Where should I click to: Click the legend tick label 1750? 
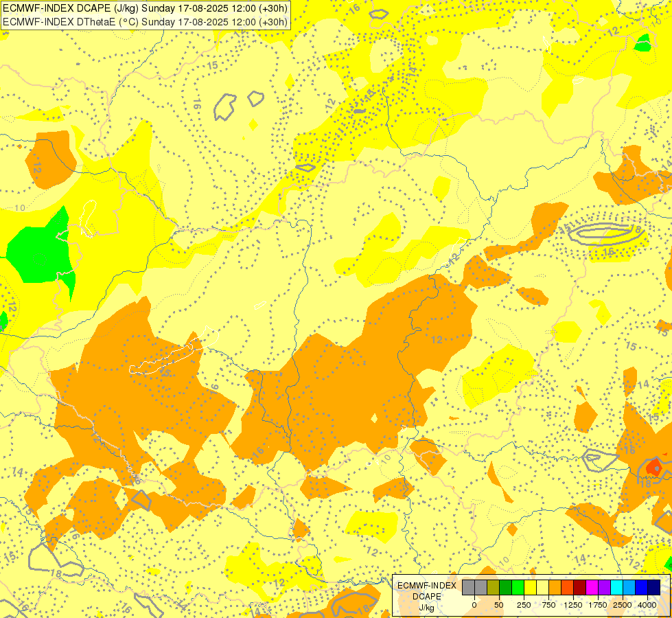click(x=598, y=605)
